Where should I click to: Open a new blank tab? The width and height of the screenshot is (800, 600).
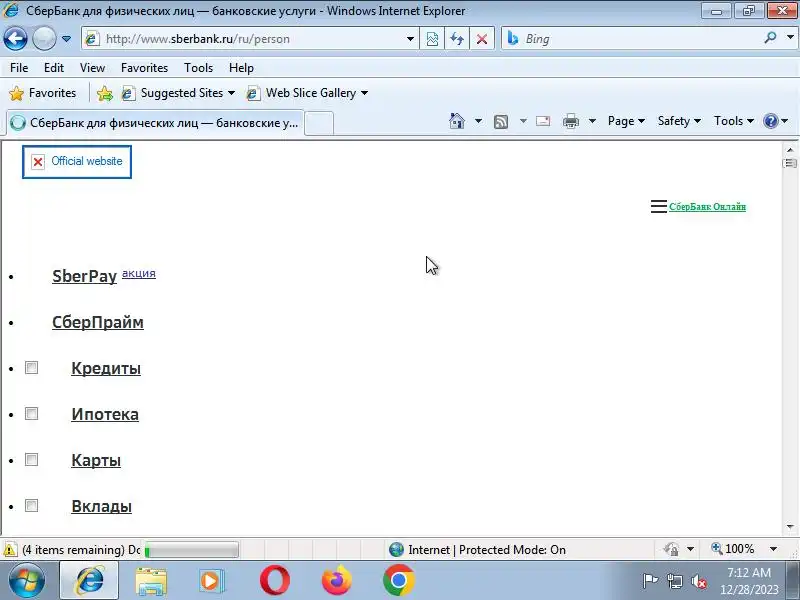coord(319,123)
